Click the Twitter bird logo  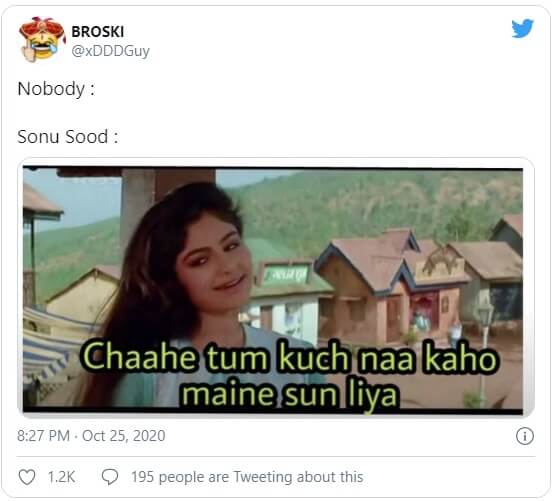[522, 28]
